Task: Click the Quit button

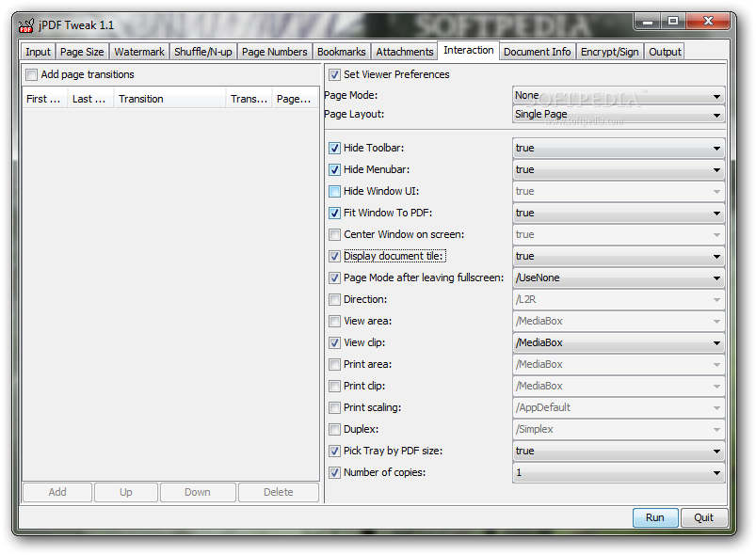Action: (703, 517)
